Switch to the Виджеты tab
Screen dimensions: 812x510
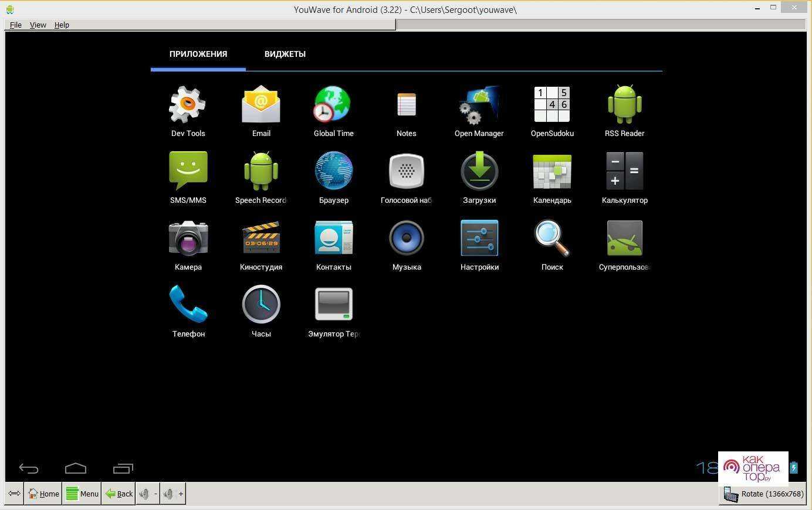click(x=285, y=54)
